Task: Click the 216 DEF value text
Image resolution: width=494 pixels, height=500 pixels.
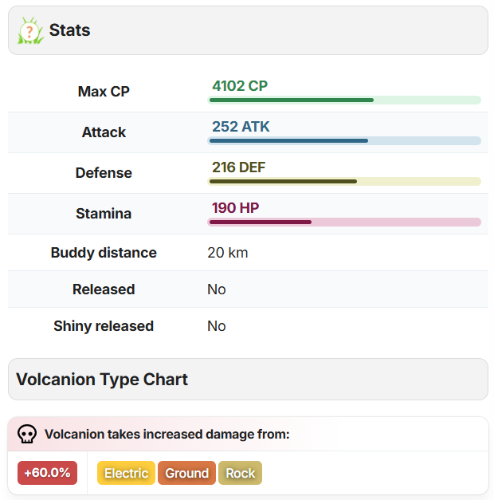Action: (239, 167)
